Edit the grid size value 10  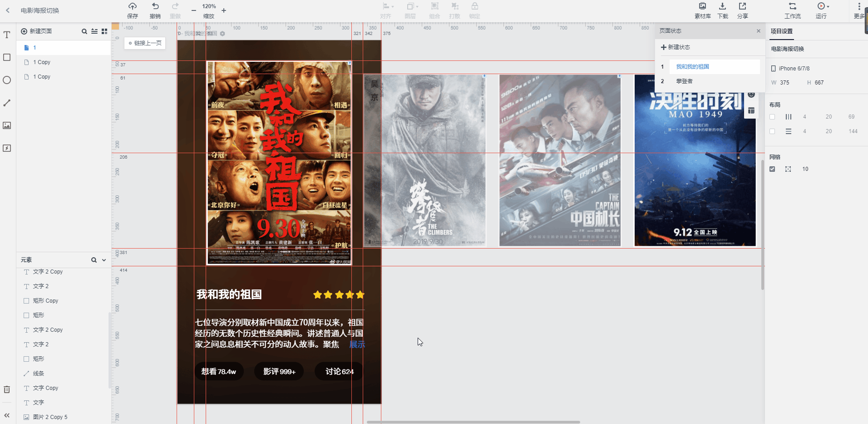[x=805, y=169]
